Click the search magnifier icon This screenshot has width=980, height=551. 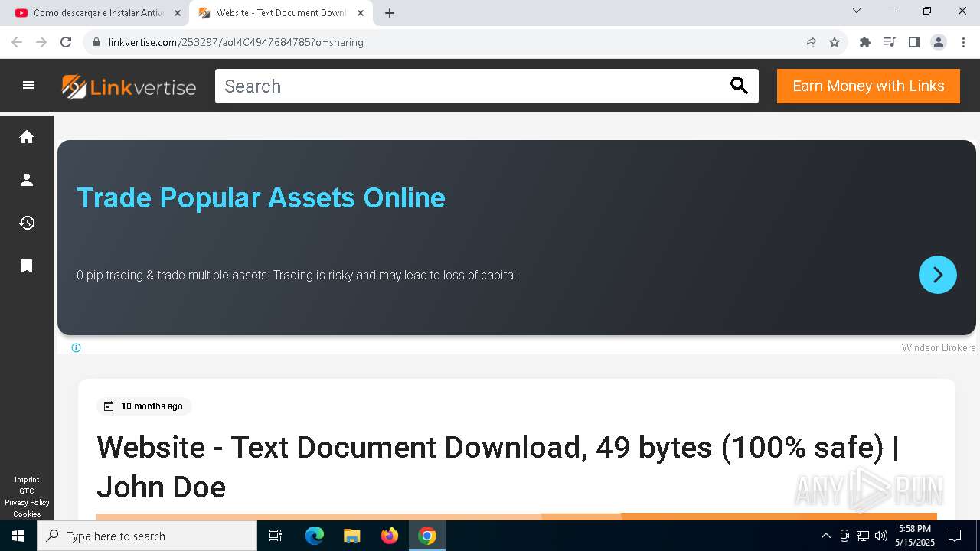[739, 86]
